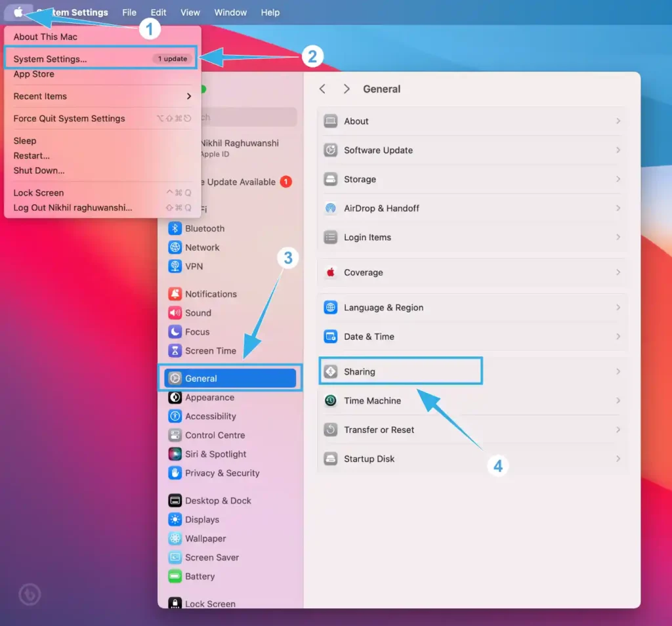Image resolution: width=672 pixels, height=626 pixels.
Task: Click the Wallpaper flower icon
Action: (x=175, y=538)
